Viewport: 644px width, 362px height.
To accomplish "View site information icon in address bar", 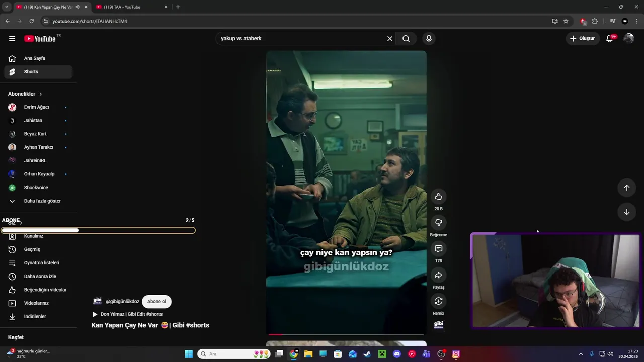I will (46, 21).
